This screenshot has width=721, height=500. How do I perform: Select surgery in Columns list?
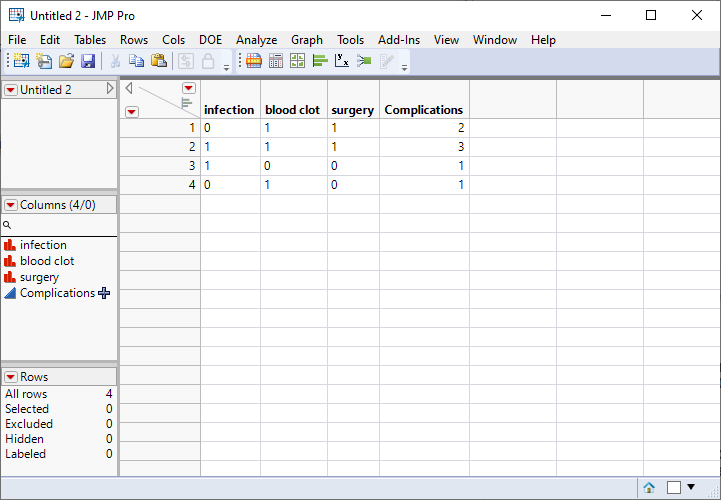point(40,277)
